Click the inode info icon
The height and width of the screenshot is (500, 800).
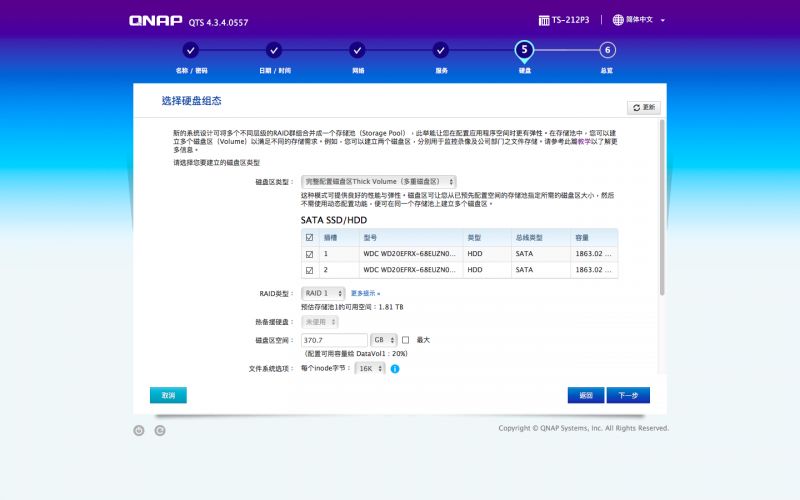pos(395,369)
